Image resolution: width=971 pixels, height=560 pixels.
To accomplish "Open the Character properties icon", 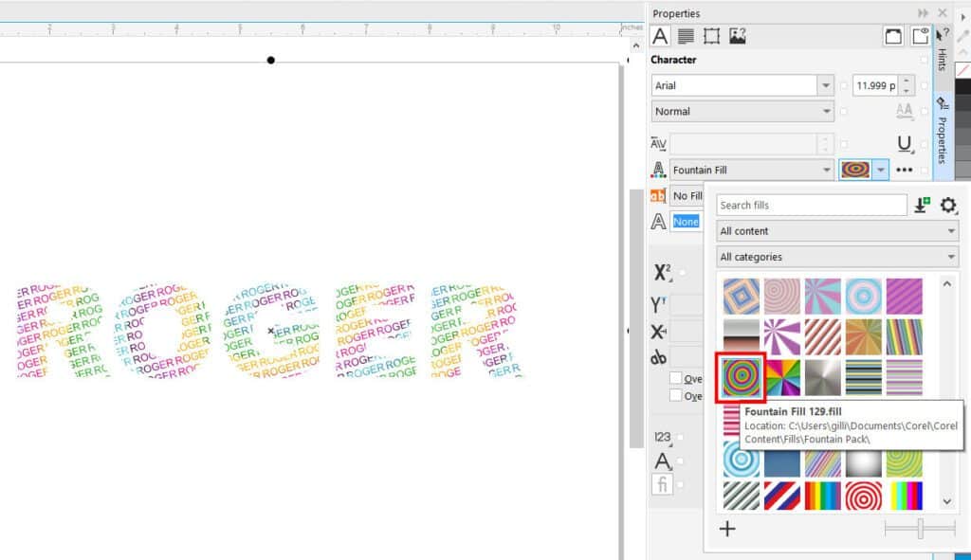I will pyautogui.click(x=661, y=37).
